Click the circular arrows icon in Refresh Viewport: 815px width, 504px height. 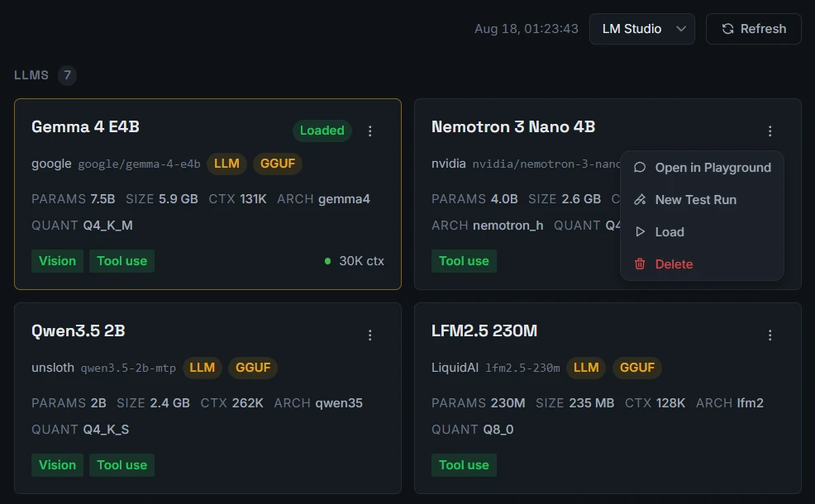click(x=727, y=29)
